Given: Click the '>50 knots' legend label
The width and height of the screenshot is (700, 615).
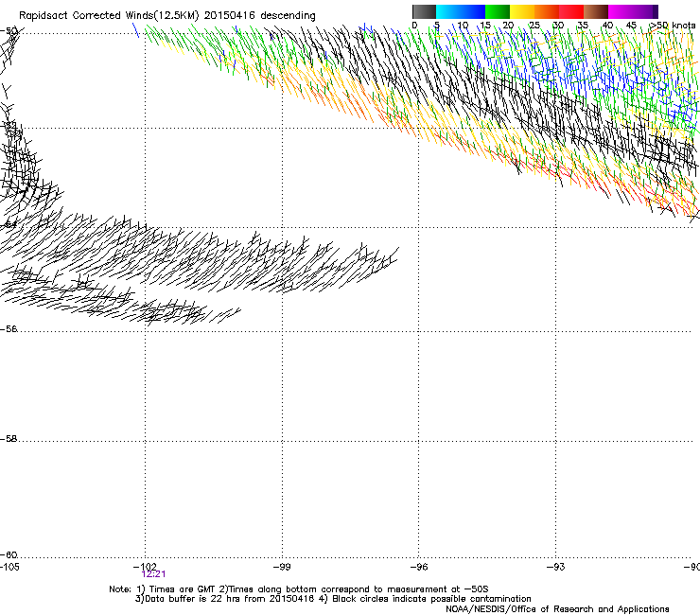Looking at the screenshot, I should click(673, 26).
